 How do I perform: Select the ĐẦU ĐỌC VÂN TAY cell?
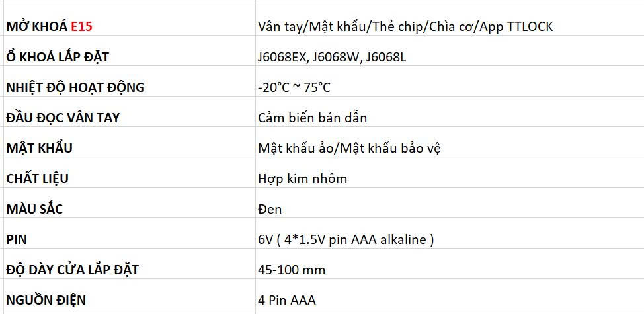click(x=63, y=118)
